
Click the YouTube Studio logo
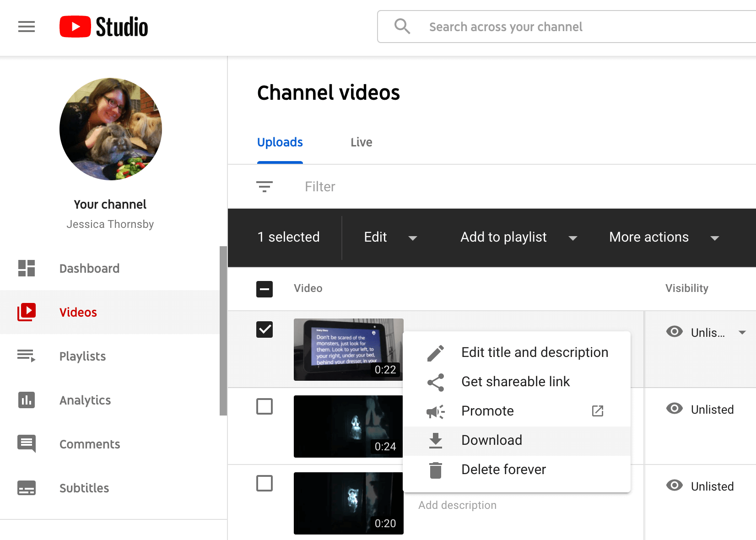(x=103, y=27)
